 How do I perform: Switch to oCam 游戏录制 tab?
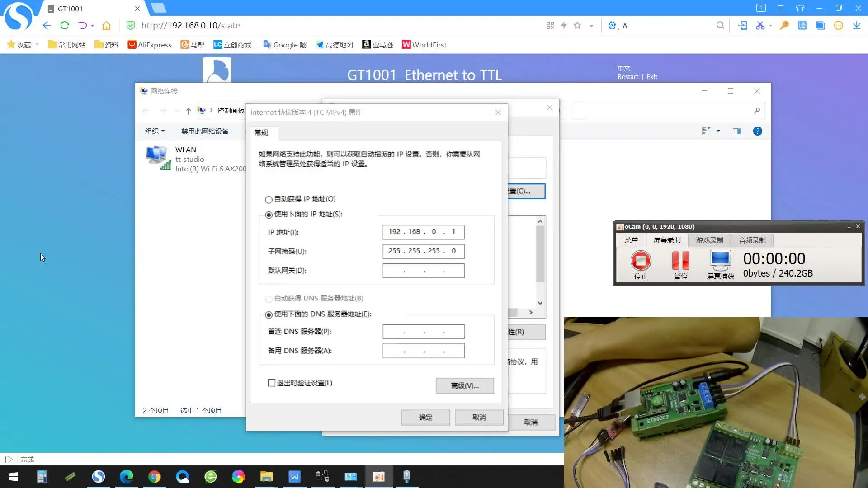tap(709, 240)
